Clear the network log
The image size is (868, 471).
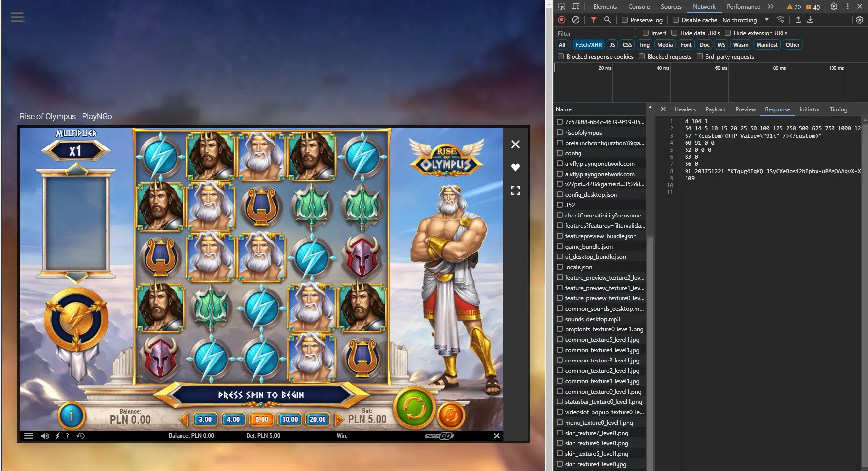[x=576, y=20]
